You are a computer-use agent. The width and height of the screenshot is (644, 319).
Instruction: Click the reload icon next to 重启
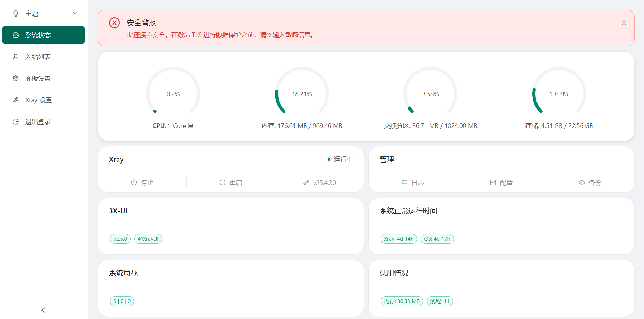tap(223, 182)
